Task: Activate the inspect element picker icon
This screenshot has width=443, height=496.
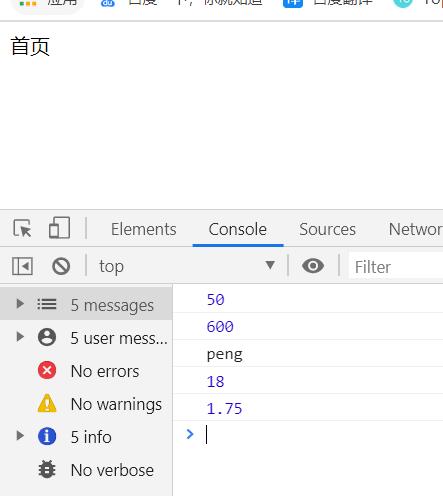Action: [22, 228]
